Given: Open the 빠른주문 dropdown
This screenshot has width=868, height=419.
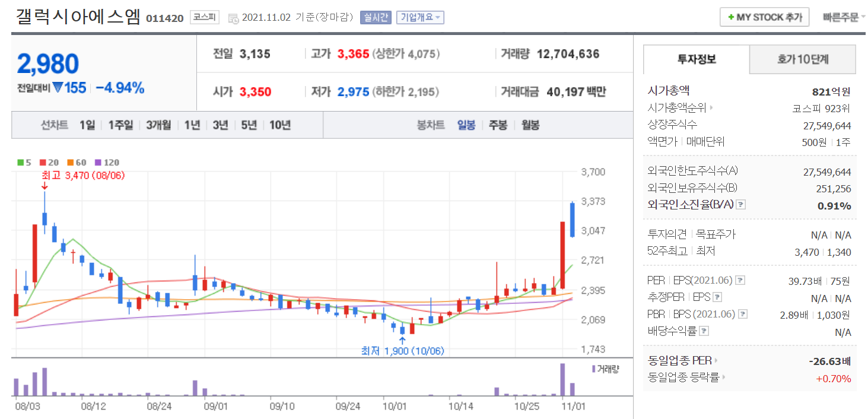Looking at the screenshot, I should pos(844,17).
